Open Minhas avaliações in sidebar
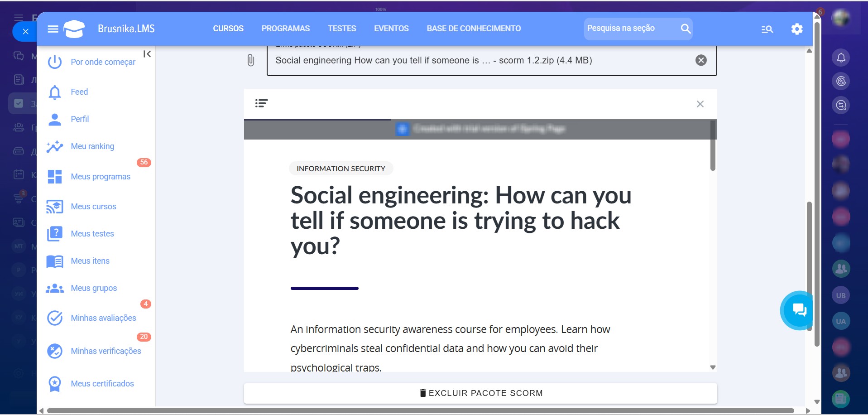This screenshot has width=868, height=415. tap(103, 318)
